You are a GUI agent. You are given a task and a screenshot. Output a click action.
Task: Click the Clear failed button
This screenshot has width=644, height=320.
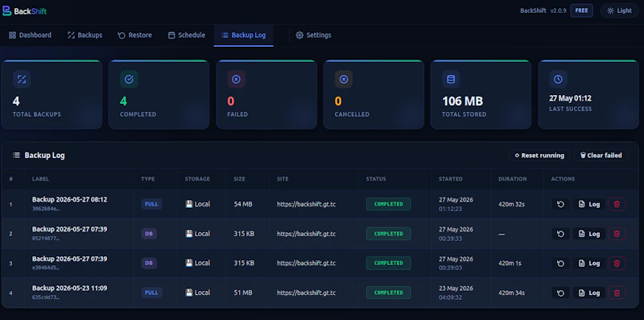tap(601, 156)
